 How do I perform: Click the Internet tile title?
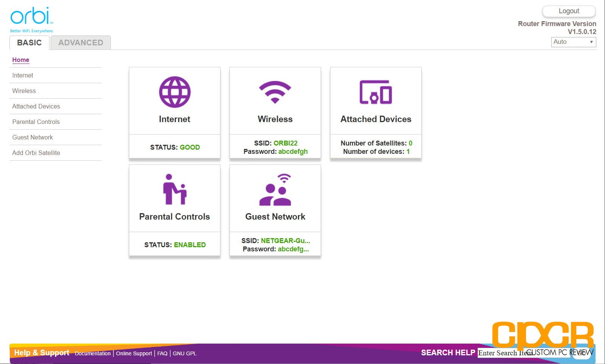(175, 119)
